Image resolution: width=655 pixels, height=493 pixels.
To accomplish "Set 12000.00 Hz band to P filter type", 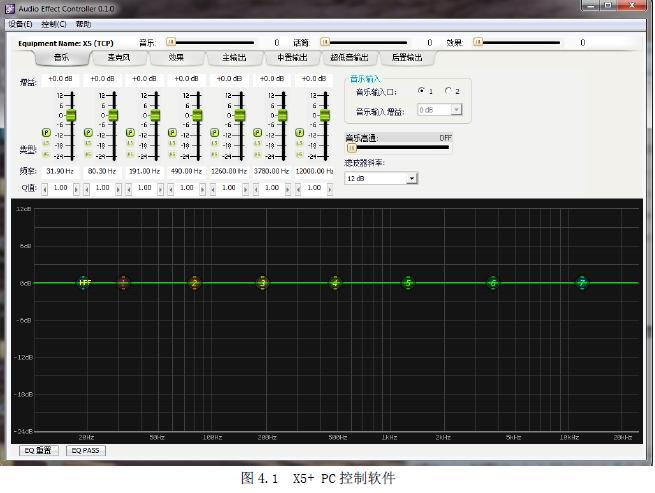I will [x=300, y=133].
